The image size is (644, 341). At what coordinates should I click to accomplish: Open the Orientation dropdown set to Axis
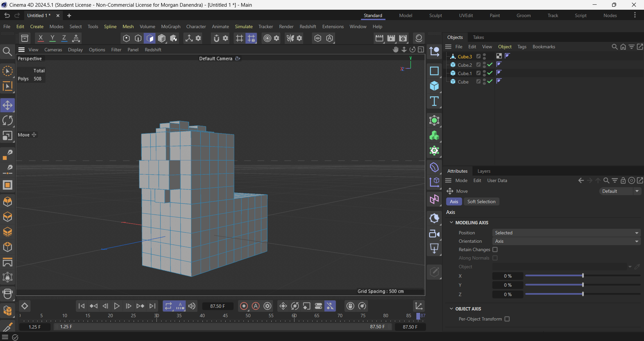[x=566, y=241]
